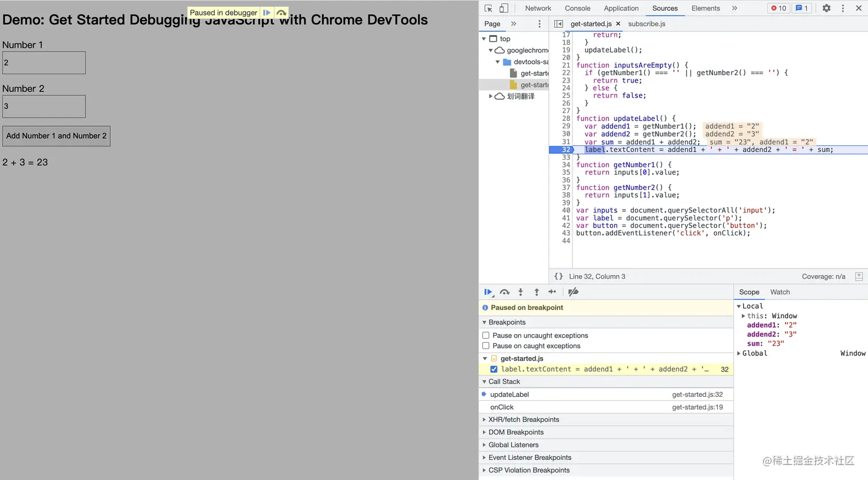The image size is (868, 480).
Task: Deactivate breakpoints icon
Action: pos(573,292)
